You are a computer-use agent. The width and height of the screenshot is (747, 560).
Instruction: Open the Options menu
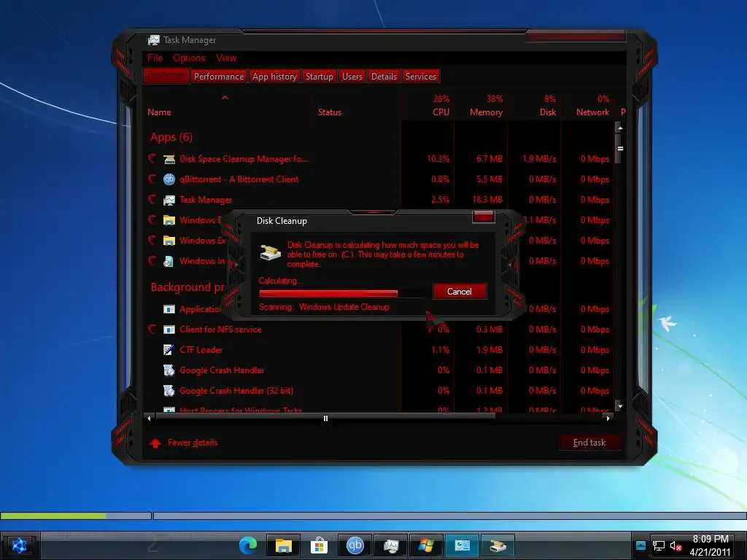pos(189,58)
